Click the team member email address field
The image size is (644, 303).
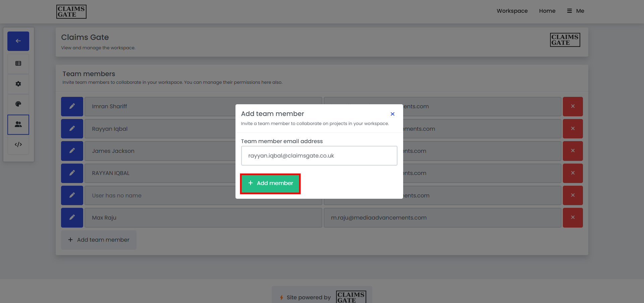point(319,156)
